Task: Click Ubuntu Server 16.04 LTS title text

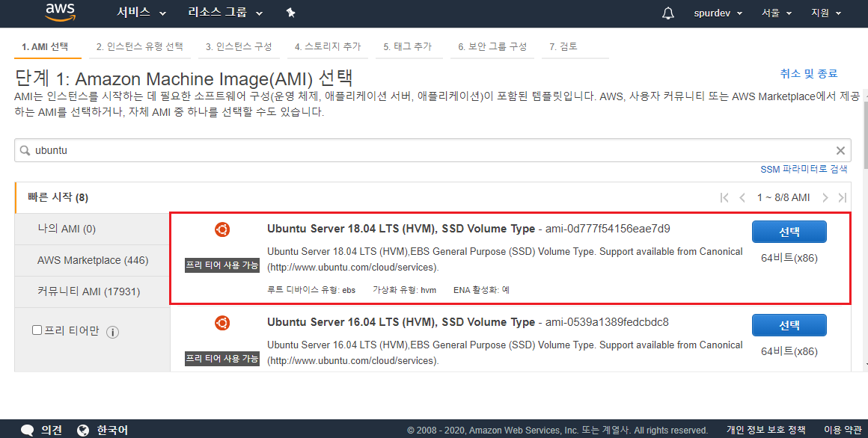Action: coord(401,322)
